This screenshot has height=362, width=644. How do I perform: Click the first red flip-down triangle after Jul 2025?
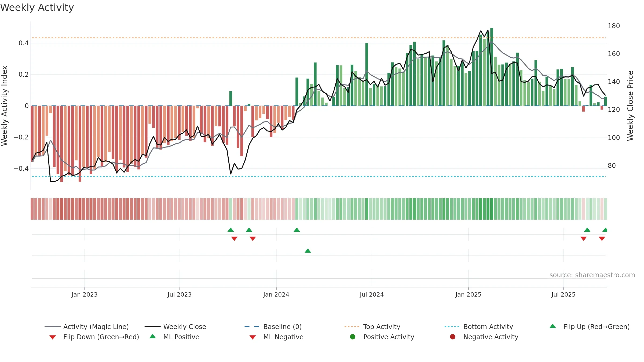click(x=583, y=238)
